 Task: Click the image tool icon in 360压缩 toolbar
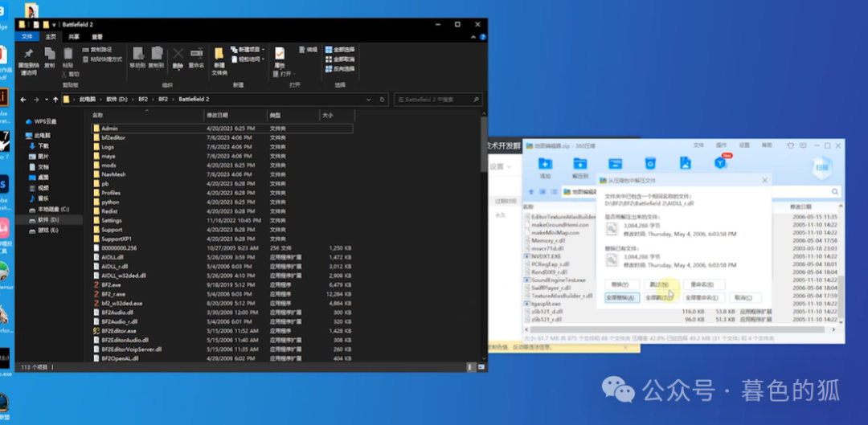tap(686, 163)
